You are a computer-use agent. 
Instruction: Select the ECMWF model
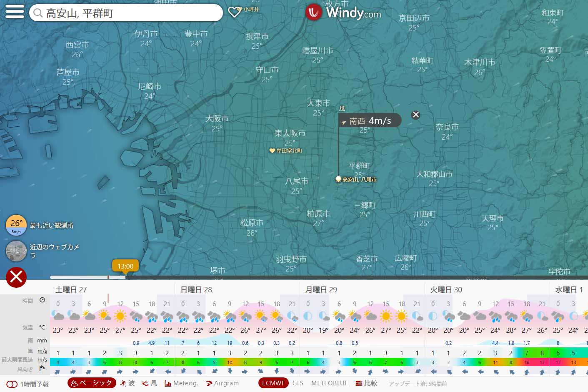(x=273, y=383)
